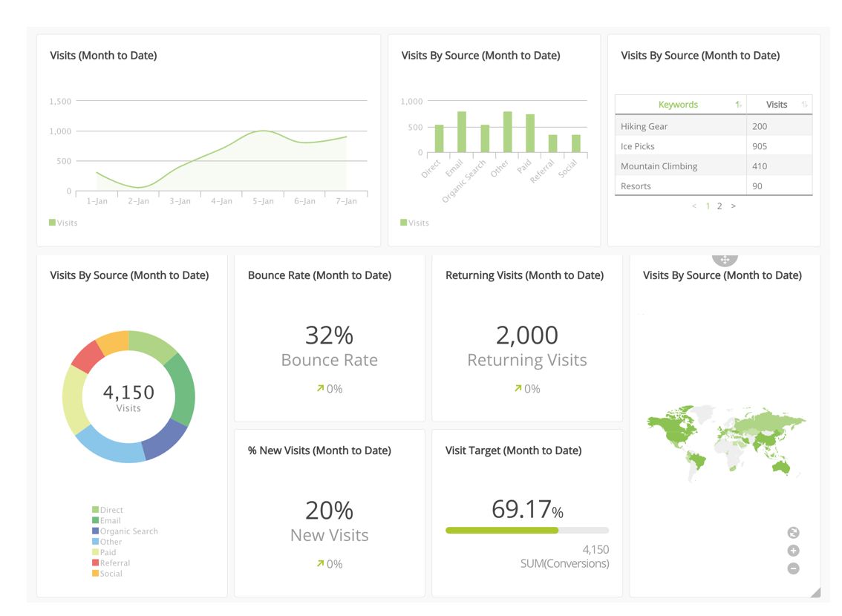
Task: Click the move handle above the map widget
Action: point(723,258)
